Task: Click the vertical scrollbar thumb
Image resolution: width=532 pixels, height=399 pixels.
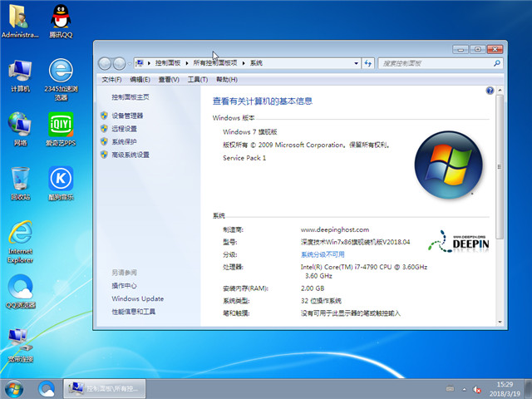Action: coord(500,166)
